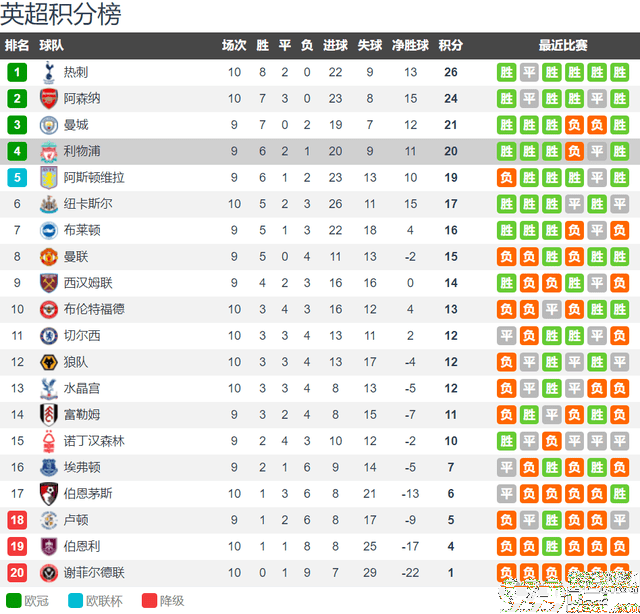This screenshot has width=640, height=614.
Task: Open the Arsenal (阿森纳) team badge
Action: coord(49,99)
